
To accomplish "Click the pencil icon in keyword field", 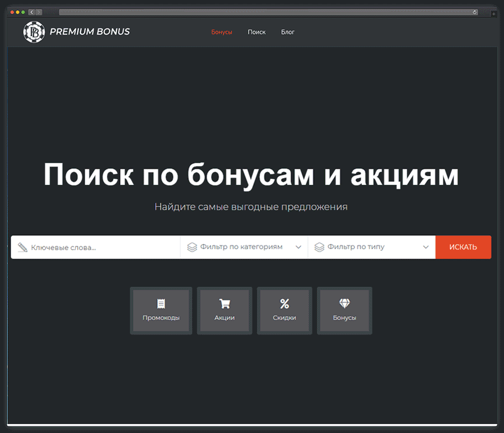I will click(22, 247).
